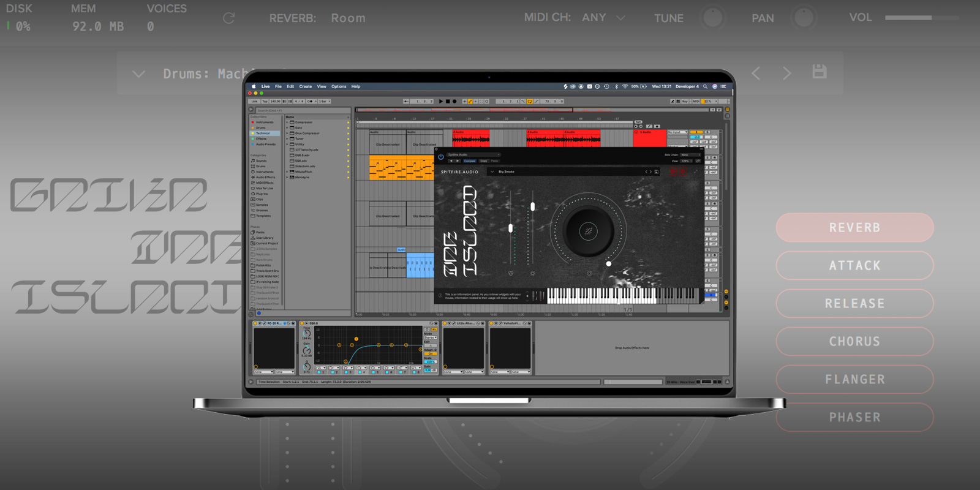The image size is (980, 490).
Task: Go to the next Drums preset
Action: (x=787, y=73)
